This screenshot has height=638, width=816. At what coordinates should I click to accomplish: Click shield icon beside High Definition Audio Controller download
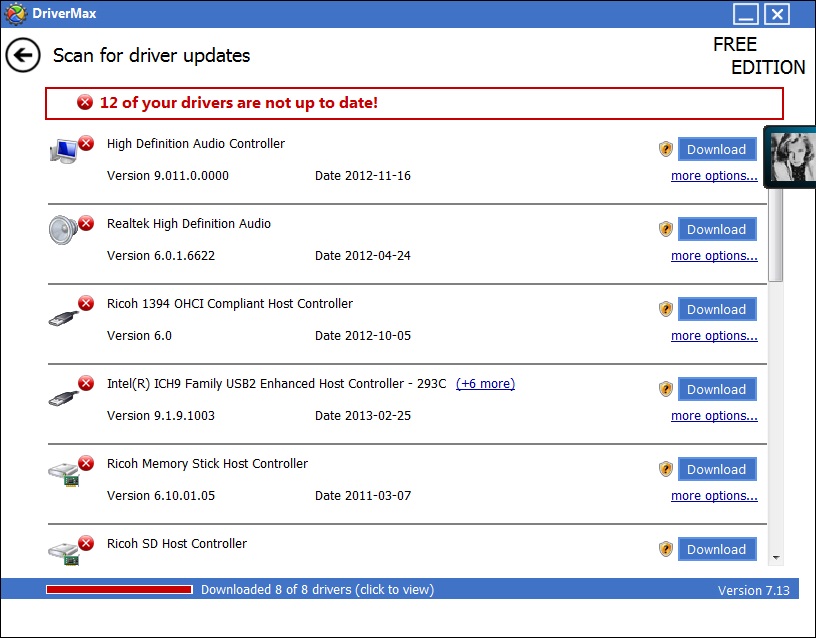click(x=666, y=149)
